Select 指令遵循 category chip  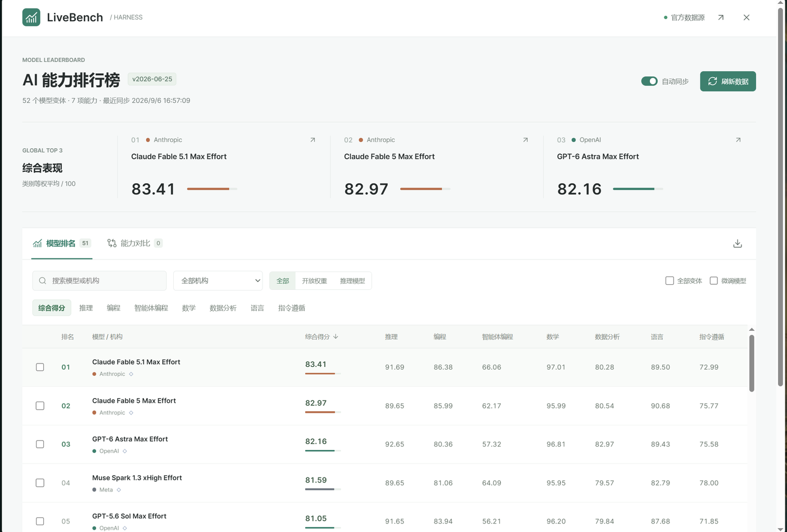pos(292,308)
